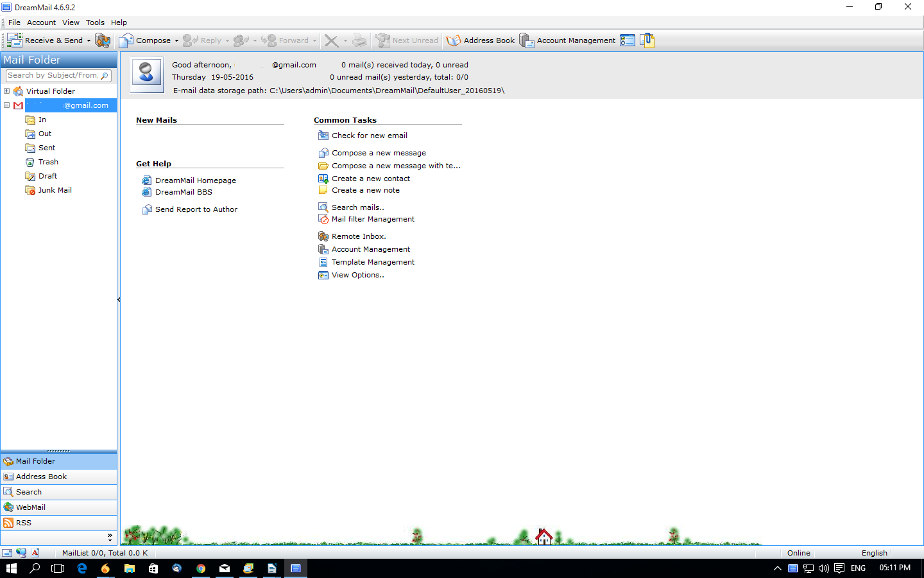Viewport: 924px width, 578px height.
Task: Open the Help menu
Action: coord(119,22)
